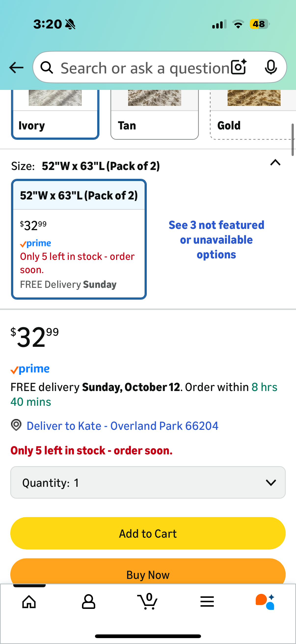Open camera lens visual search

239,67
